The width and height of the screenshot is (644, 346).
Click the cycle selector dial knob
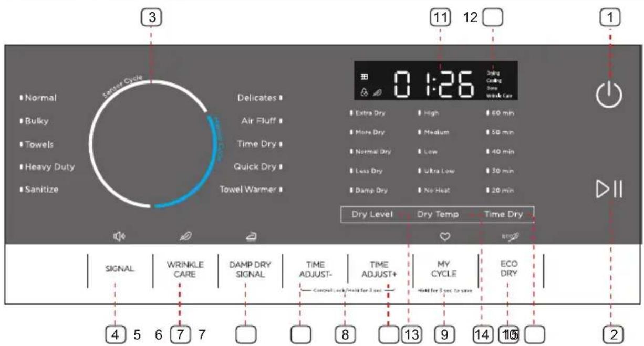pyautogui.click(x=152, y=145)
